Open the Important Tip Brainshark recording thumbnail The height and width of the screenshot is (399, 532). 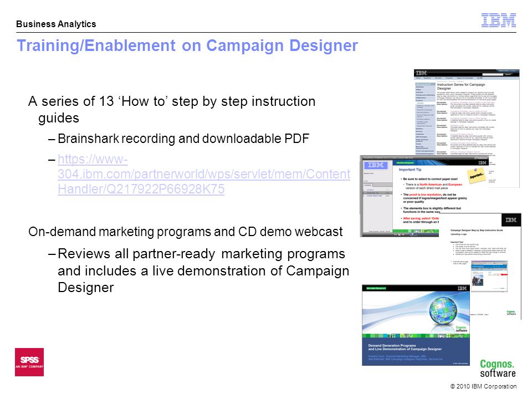[x=423, y=196]
